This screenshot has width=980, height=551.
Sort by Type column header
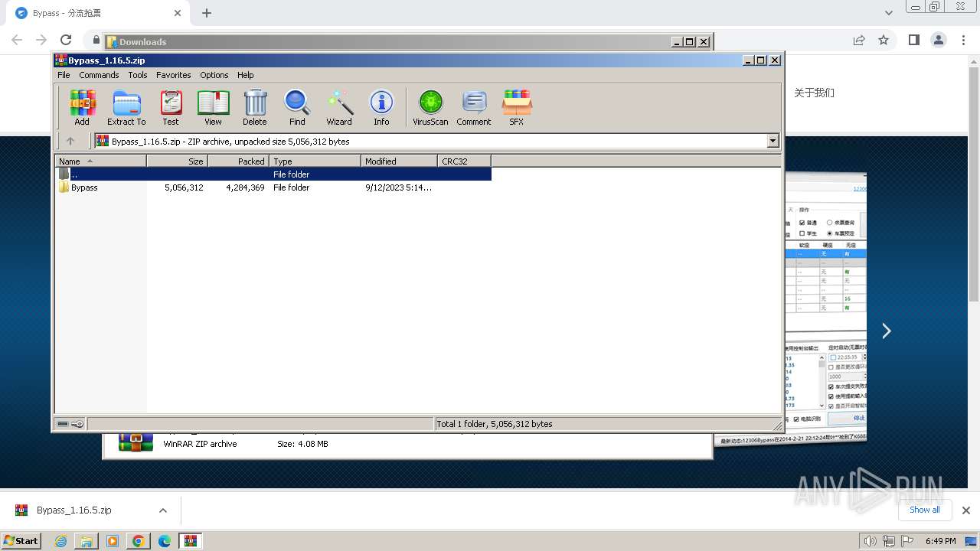tap(315, 161)
